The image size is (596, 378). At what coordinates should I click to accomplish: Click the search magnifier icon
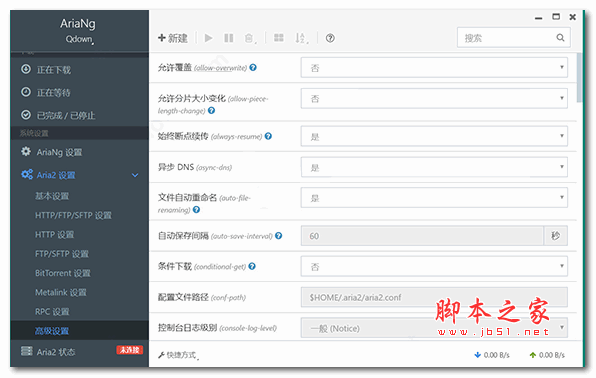[560, 38]
